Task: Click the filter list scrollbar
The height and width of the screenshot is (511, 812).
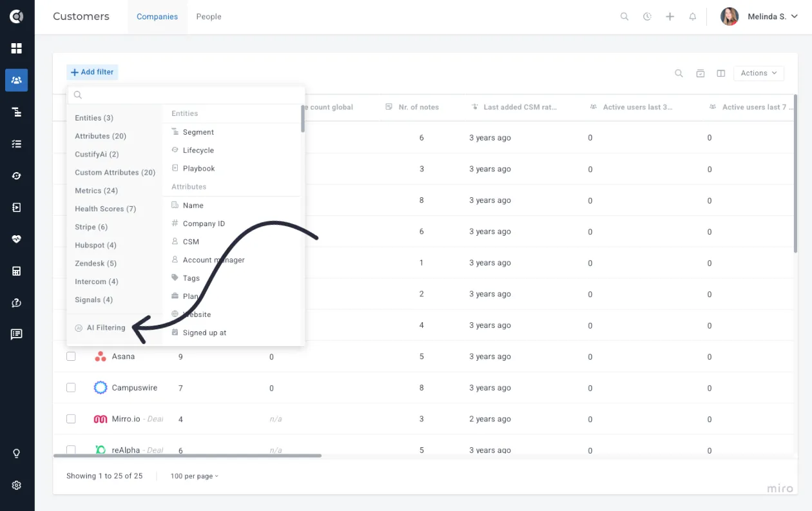Action: click(x=302, y=119)
